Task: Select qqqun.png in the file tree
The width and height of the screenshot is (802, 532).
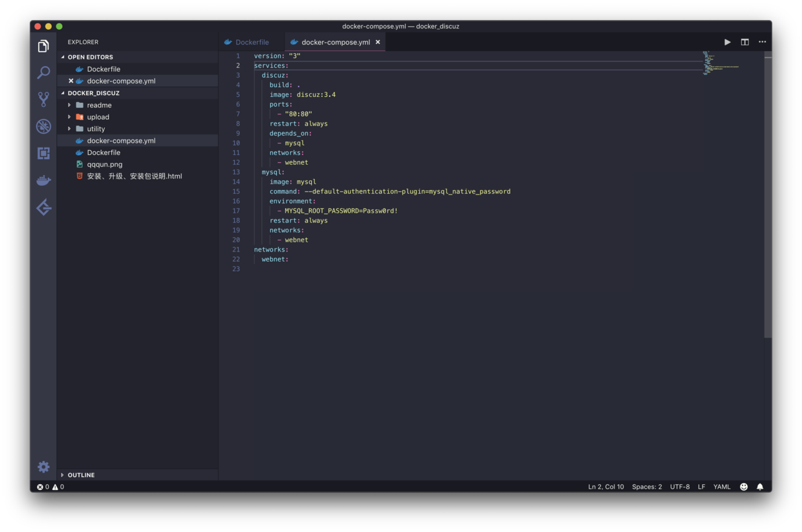Action: click(106, 164)
